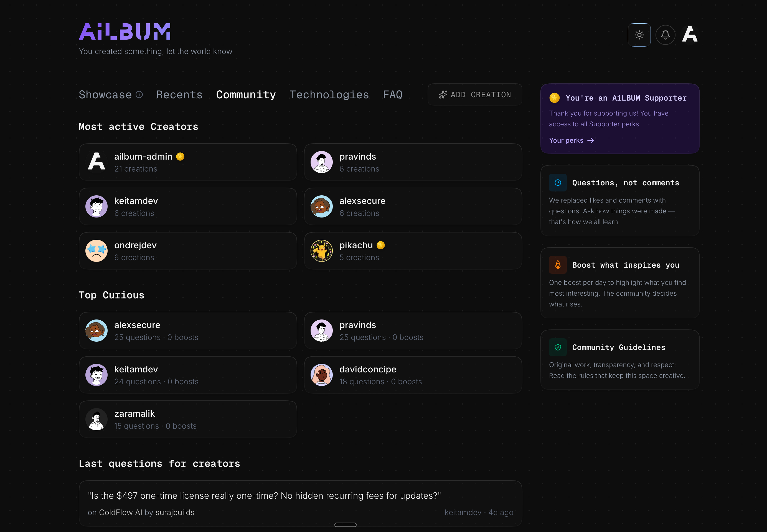
Task: Open the notifications bell
Action: click(x=665, y=35)
